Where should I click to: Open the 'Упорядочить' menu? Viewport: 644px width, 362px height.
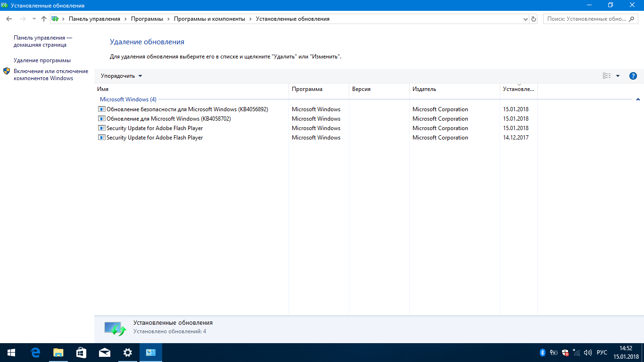(x=121, y=76)
